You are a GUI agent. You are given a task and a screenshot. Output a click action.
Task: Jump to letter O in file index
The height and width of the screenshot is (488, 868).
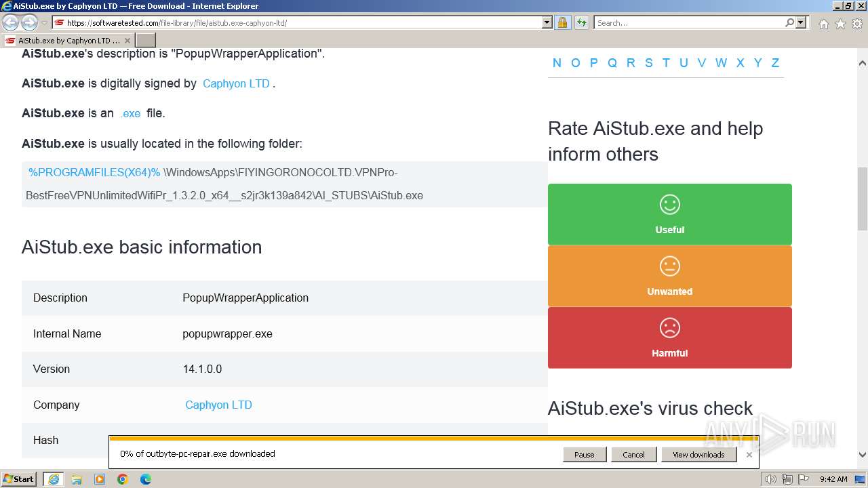point(576,63)
